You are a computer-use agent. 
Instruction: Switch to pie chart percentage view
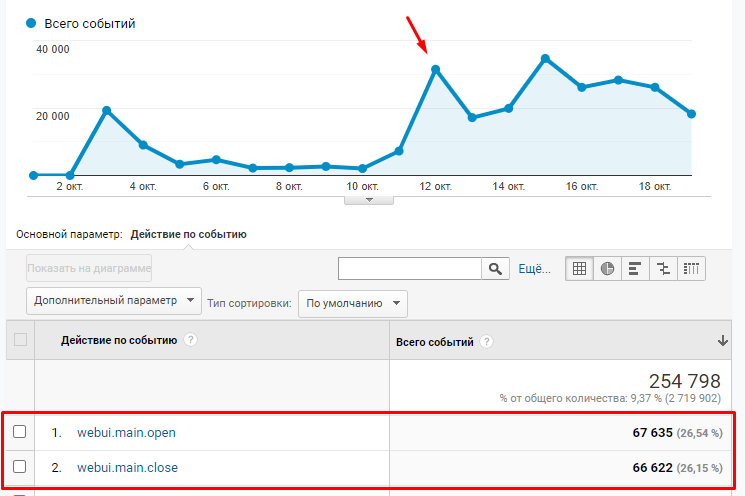coord(607,269)
